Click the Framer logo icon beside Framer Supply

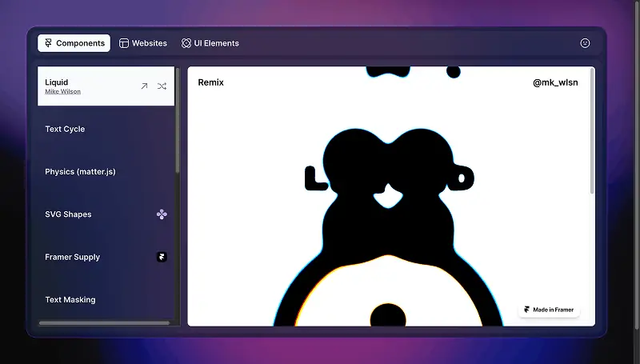(162, 257)
